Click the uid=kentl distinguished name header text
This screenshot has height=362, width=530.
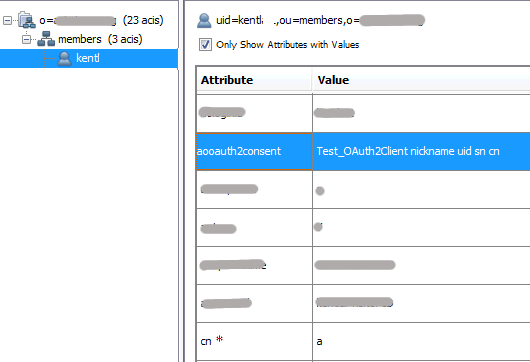(320, 20)
